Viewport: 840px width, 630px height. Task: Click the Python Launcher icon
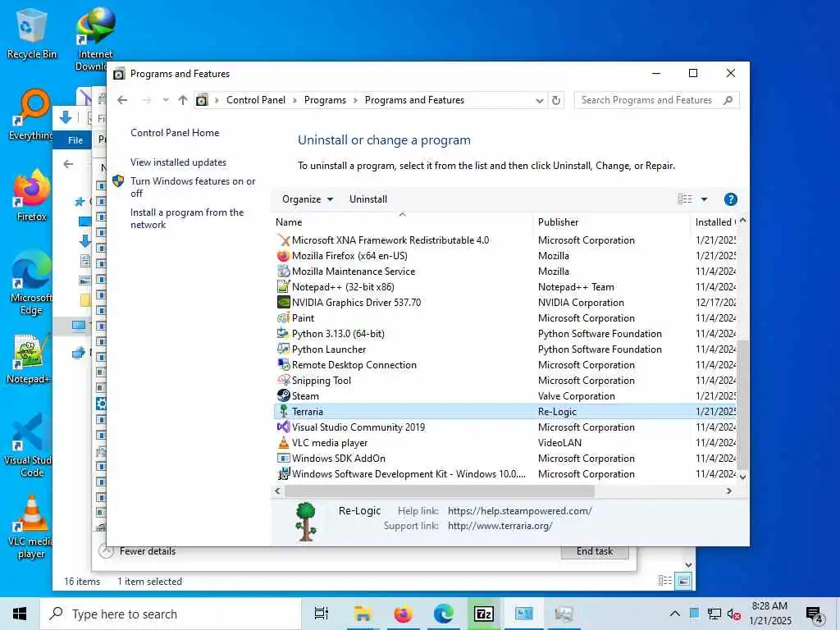[283, 349]
